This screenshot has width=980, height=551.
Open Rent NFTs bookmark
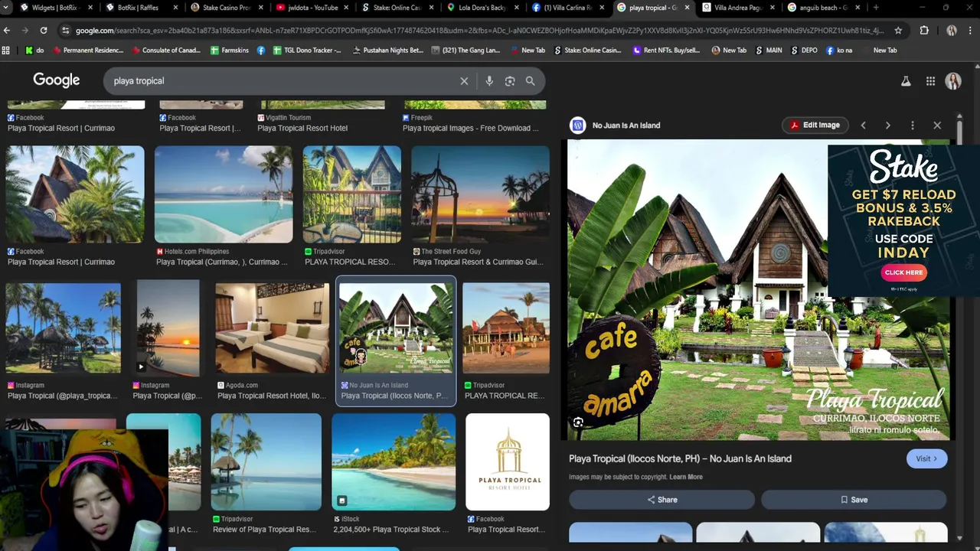pyautogui.click(x=666, y=51)
